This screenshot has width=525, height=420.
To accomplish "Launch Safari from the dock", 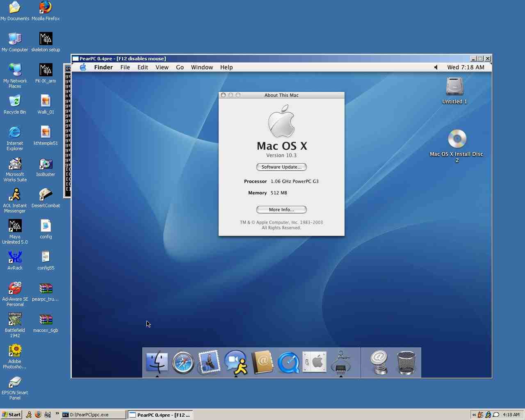I will 183,362.
